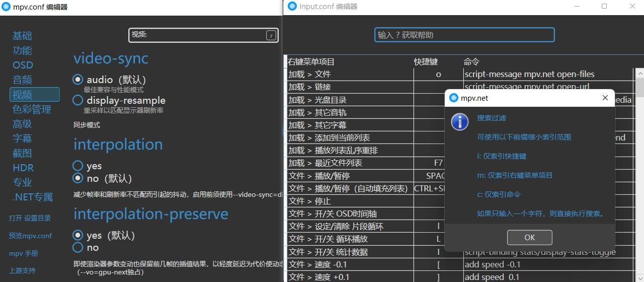The width and height of the screenshot is (644, 282).
Task: Click the mpv logo in mpv.conf editor title bar
Action: 6,7
